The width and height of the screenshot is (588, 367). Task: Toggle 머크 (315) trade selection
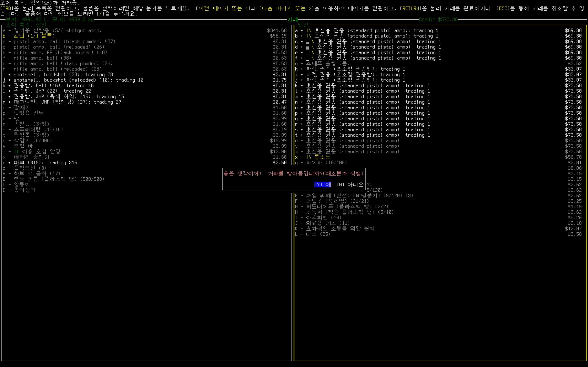pos(45,163)
